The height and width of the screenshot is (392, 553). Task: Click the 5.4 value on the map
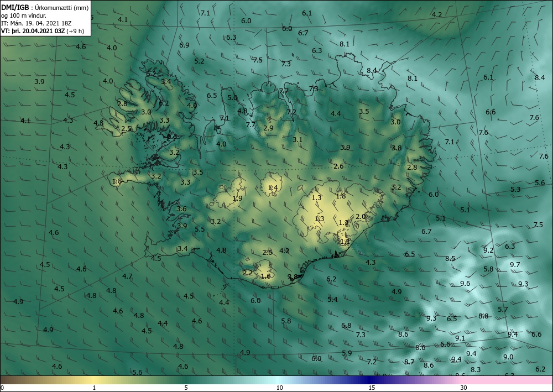pos(332,299)
